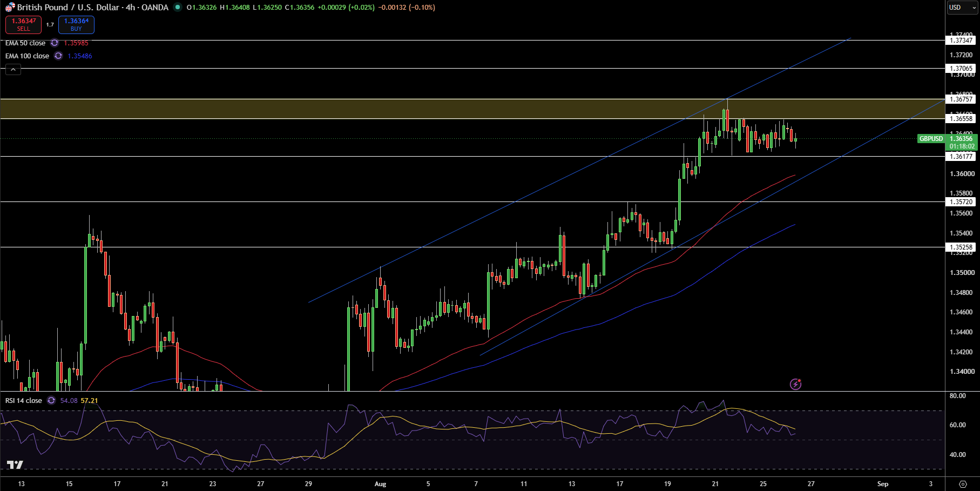Click the TradingView logo
Screen dimensions: 980x491
click(15, 465)
